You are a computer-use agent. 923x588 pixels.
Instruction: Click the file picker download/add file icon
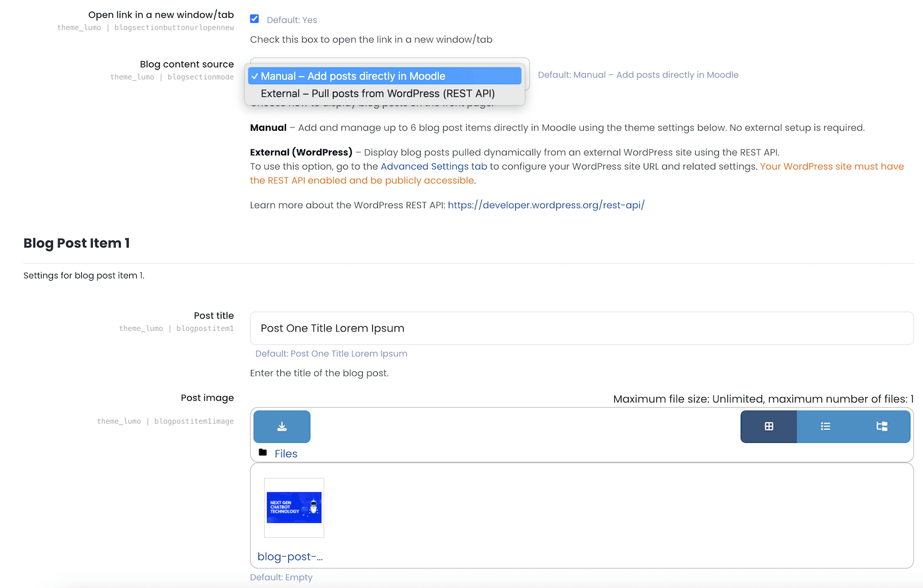click(282, 427)
